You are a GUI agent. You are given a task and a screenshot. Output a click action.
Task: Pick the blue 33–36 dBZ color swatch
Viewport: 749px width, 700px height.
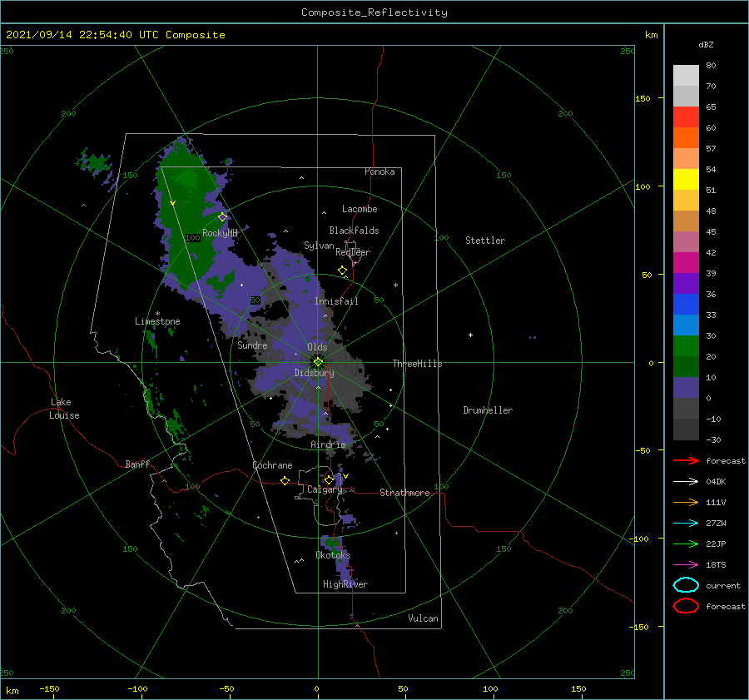pos(686,304)
